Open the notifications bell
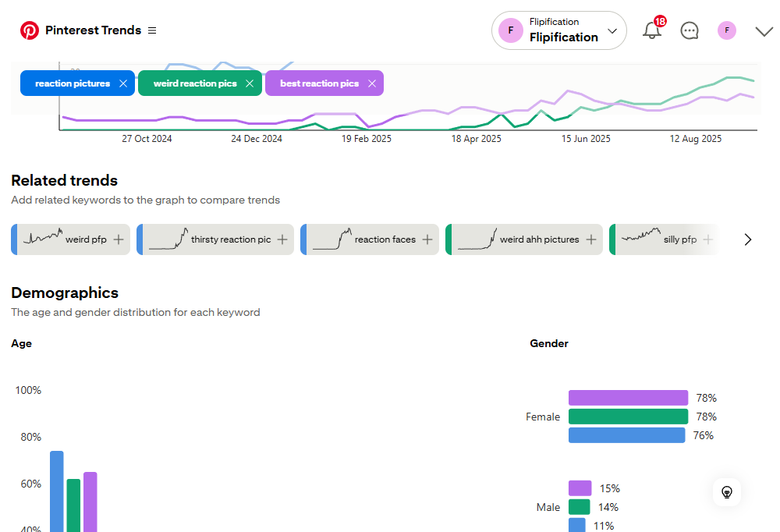This screenshot has width=780, height=532. point(652,30)
